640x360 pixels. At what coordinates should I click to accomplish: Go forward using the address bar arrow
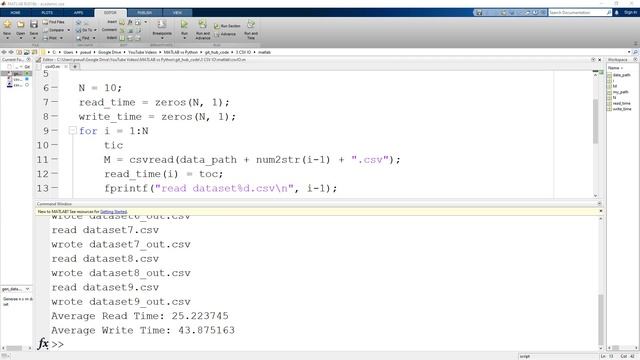tap(11, 52)
